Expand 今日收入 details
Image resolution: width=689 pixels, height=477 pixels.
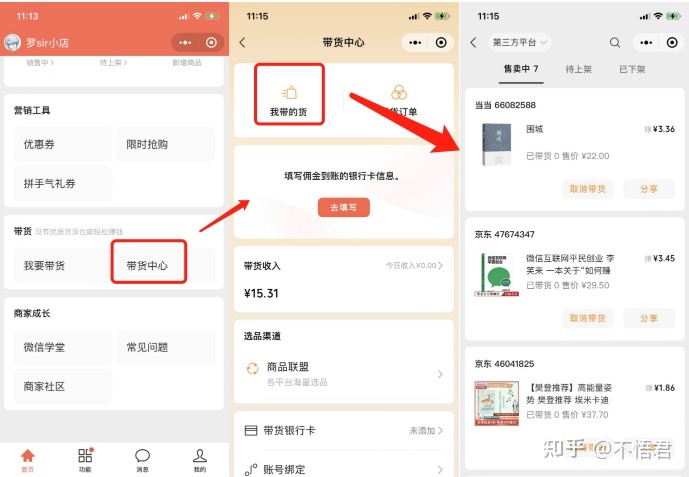click(x=414, y=265)
